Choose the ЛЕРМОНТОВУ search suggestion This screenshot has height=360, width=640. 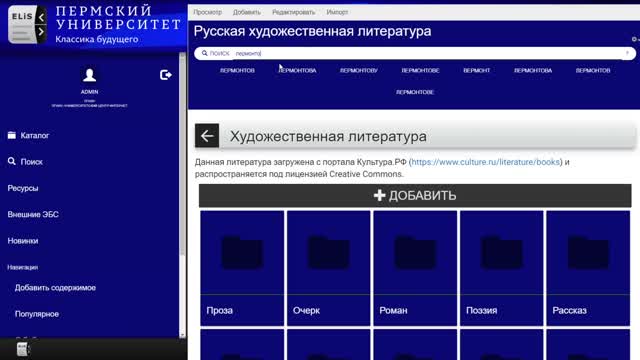tap(359, 71)
